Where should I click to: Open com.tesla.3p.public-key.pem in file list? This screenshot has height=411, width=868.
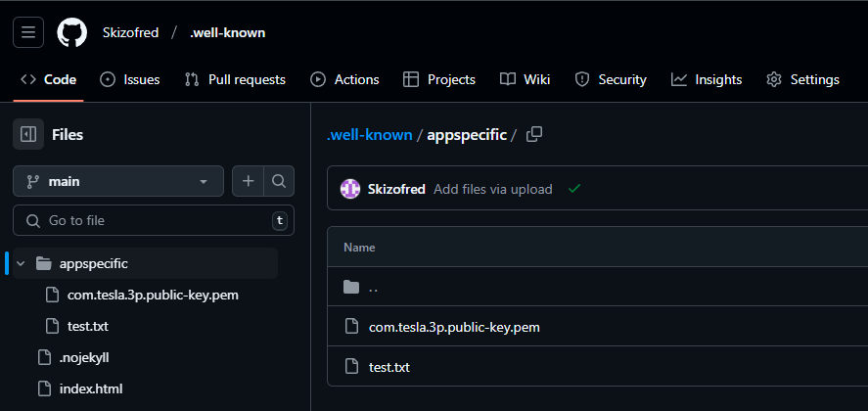[454, 328]
